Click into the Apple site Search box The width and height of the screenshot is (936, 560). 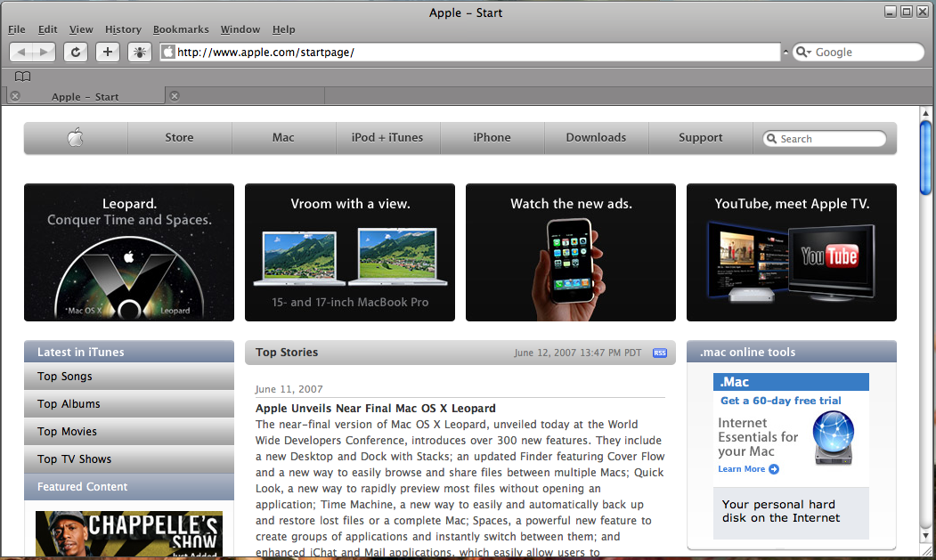pyautogui.click(x=825, y=139)
